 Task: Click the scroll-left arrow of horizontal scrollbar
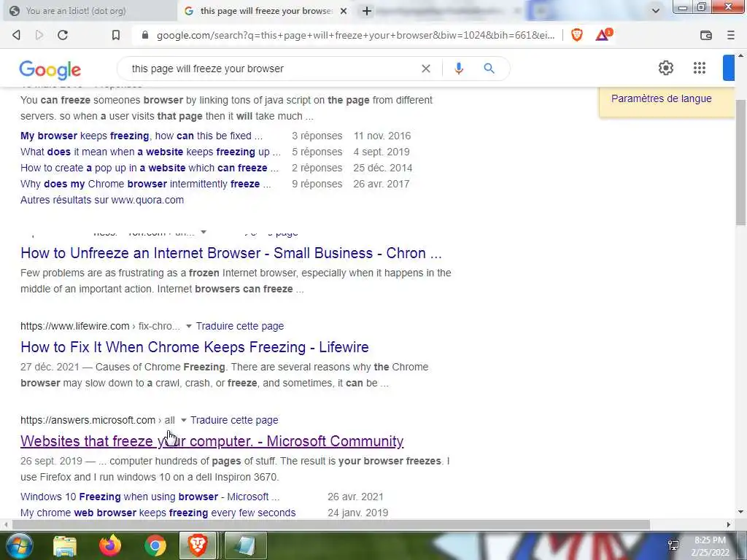5,524
